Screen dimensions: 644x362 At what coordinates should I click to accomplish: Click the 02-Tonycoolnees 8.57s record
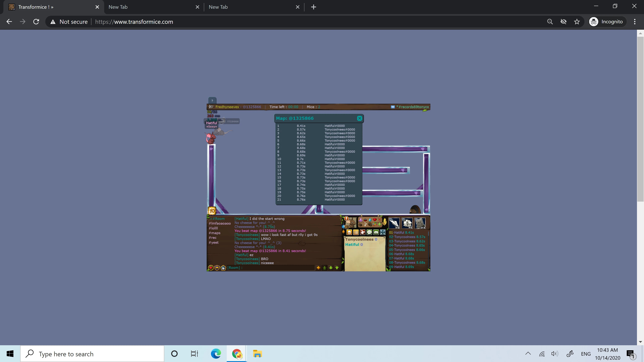click(407, 237)
